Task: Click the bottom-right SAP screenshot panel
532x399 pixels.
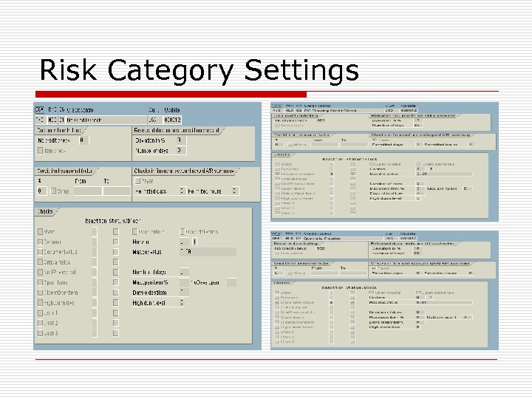Action: coord(384,290)
